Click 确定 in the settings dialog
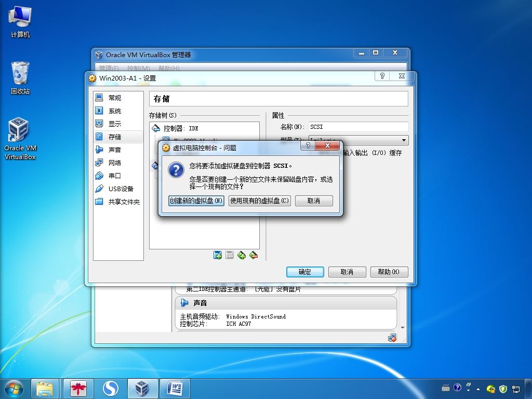Screen dimensions: 532x399 point(305,272)
